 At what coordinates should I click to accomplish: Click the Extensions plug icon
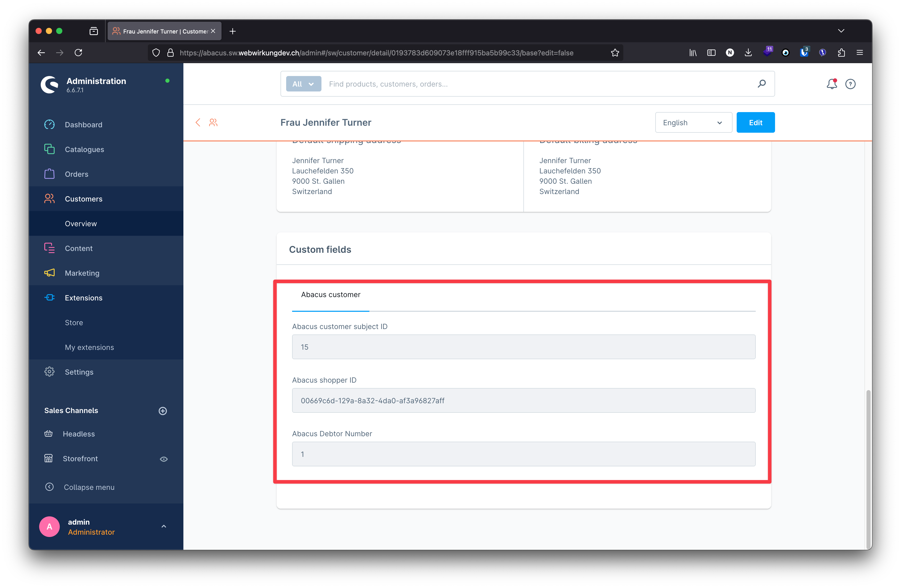click(x=50, y=298)
